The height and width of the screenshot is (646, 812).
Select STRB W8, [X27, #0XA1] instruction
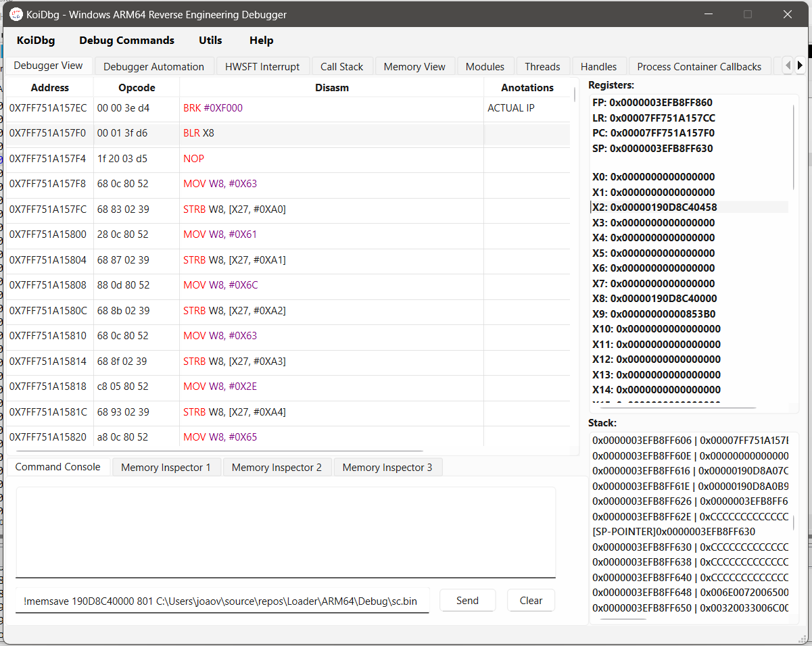235,260
